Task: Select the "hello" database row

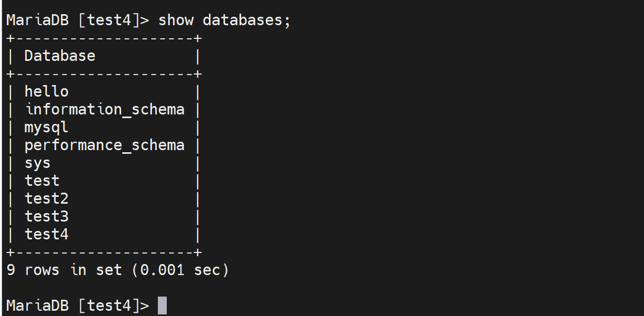Action: (46, 92)
